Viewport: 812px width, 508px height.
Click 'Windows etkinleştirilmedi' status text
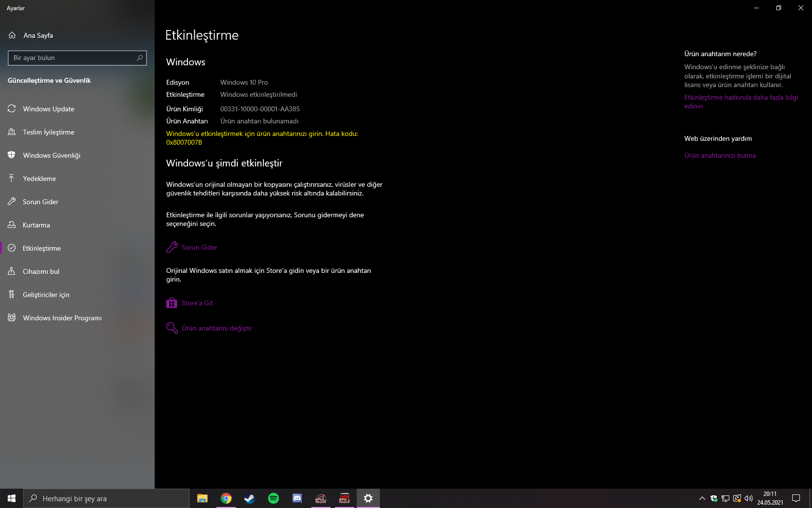pyautogui.click(x=259, y=94)
